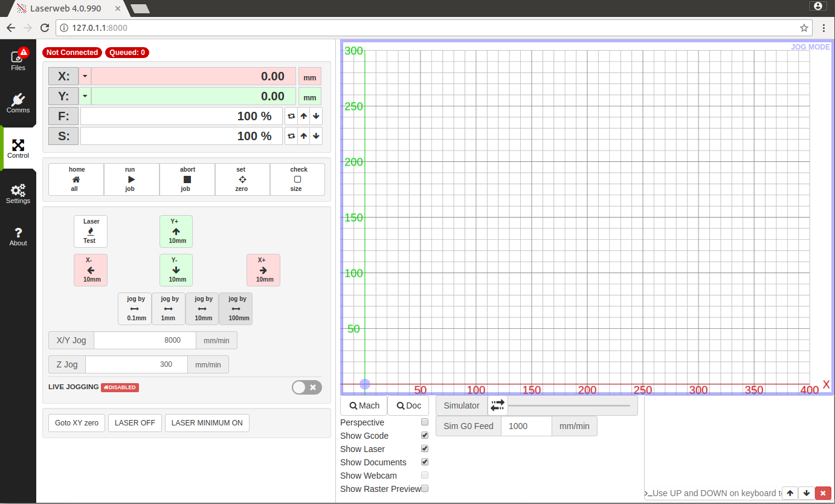Viewport: 835px width, 504px height.
Task: Increase the S override value
Action: [x=304, y=136]
